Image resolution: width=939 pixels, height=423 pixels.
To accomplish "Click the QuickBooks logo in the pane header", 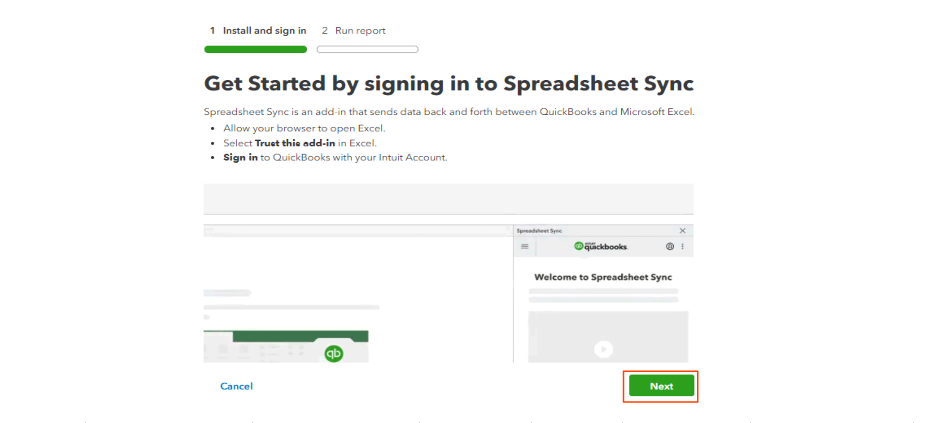I will point(601,246).
